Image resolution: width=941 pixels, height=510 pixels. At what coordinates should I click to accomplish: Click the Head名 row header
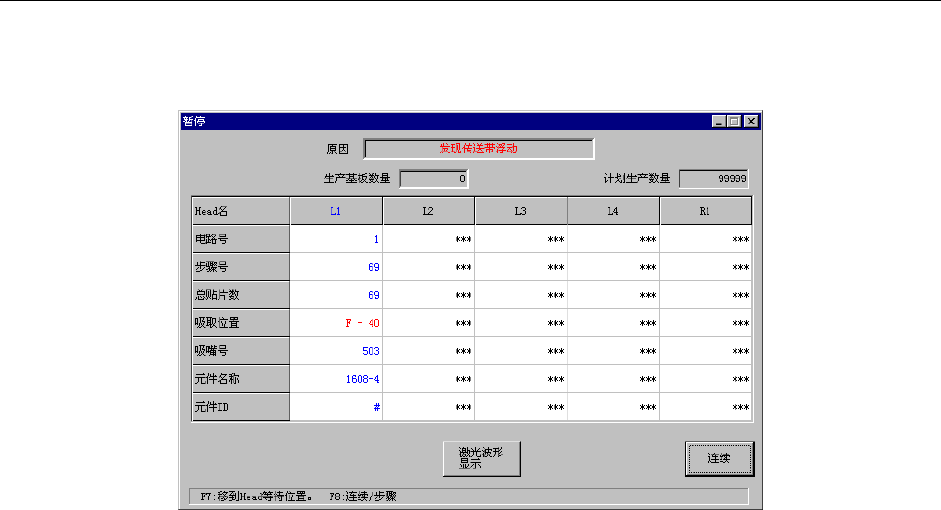pyautogui.click(x=241, y=211)
